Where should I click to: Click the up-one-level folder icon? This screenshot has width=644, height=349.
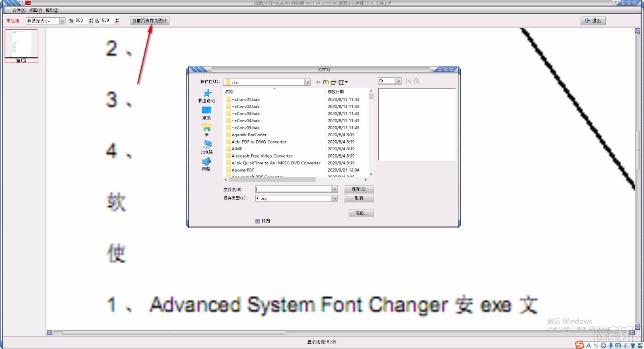tap(326, 82)
